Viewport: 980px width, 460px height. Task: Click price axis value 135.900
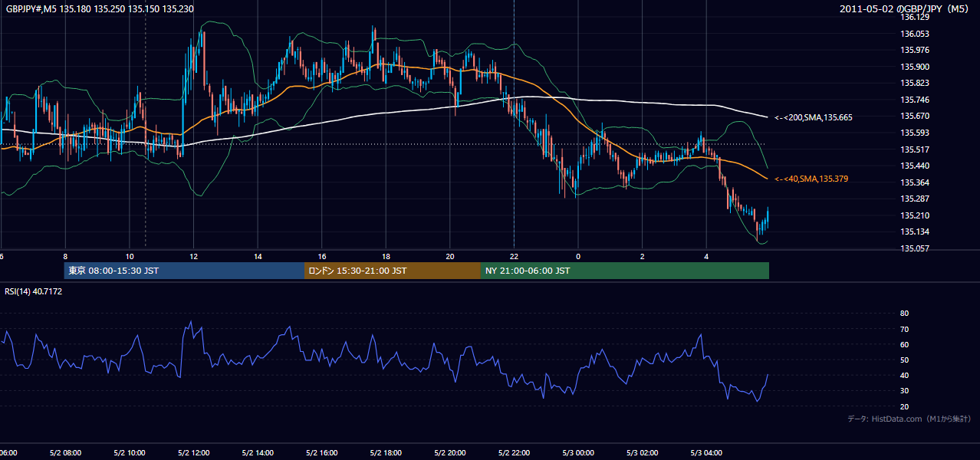(x=914, y=67)
